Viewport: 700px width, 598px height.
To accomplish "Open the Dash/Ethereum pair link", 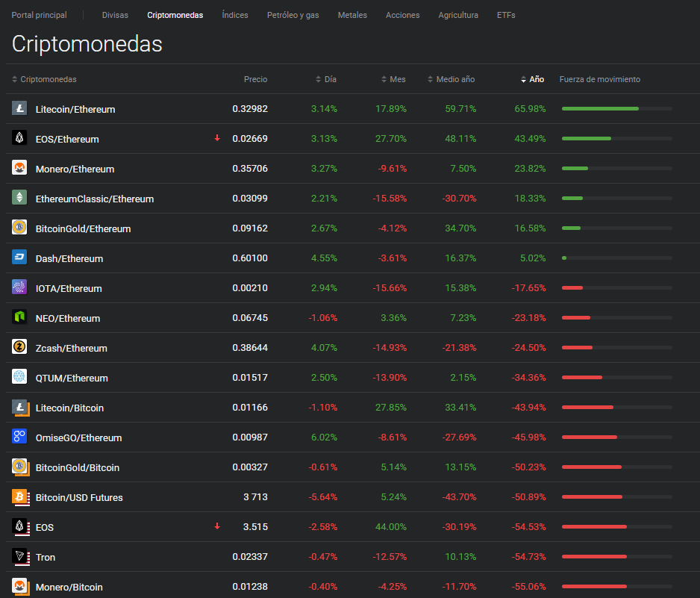I will 69,258.
